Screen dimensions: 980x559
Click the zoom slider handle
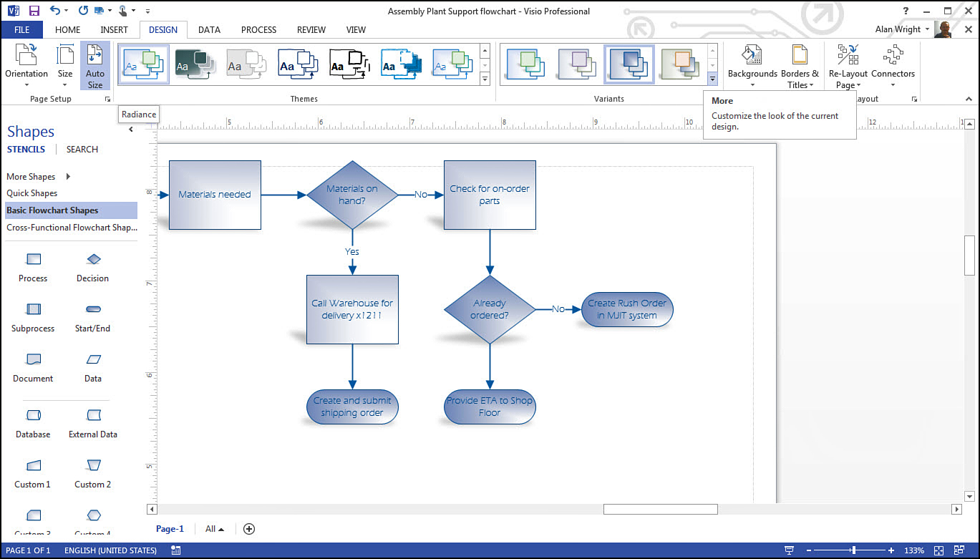coord(853,550)
